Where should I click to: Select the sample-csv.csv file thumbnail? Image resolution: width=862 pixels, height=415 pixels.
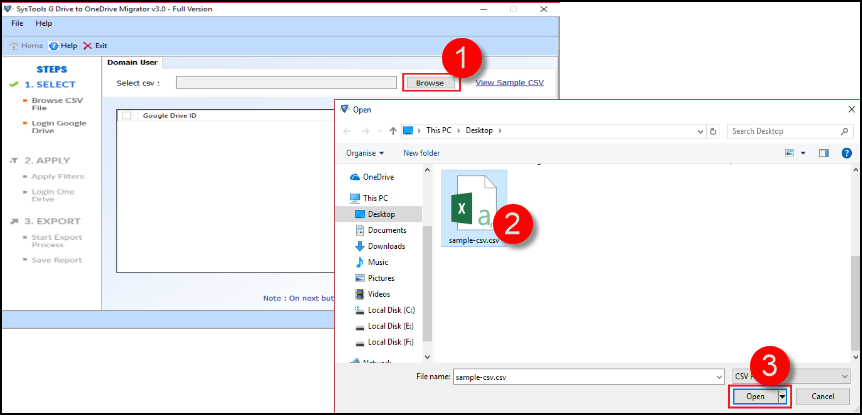474,208
